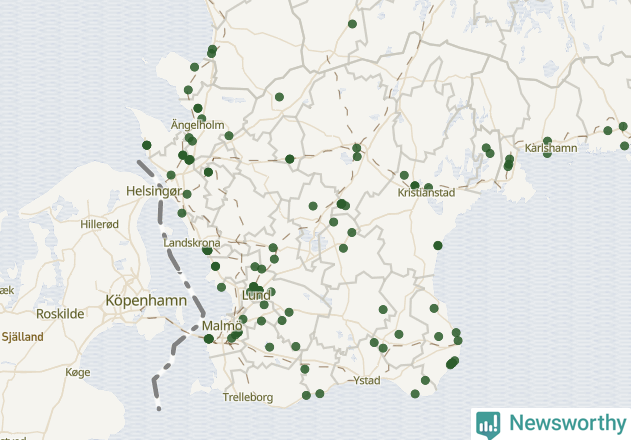This screenshot has height=440, width=631.
Task: Click the Landskrona town label
Action: click(192, 243)
